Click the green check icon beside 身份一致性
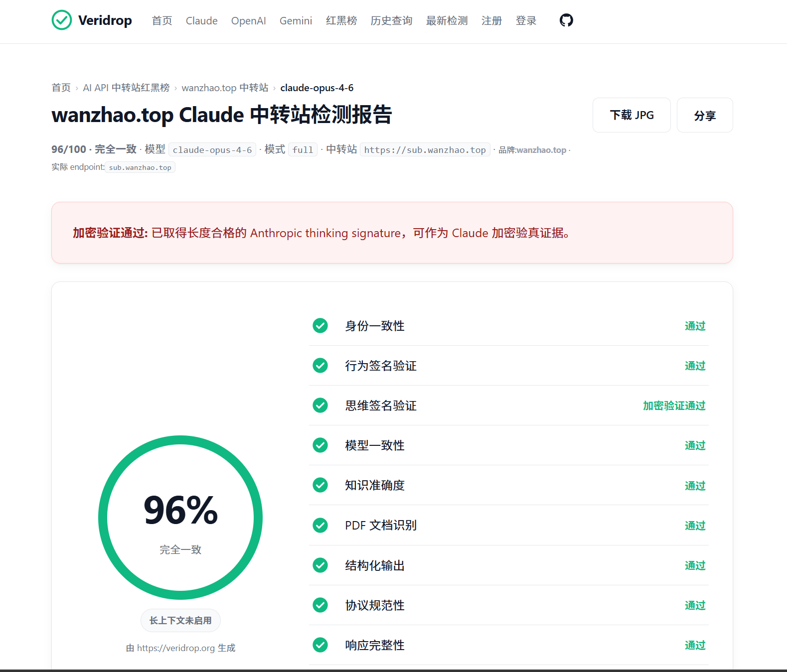Viewport: 787px width, 672px height. 320,326
